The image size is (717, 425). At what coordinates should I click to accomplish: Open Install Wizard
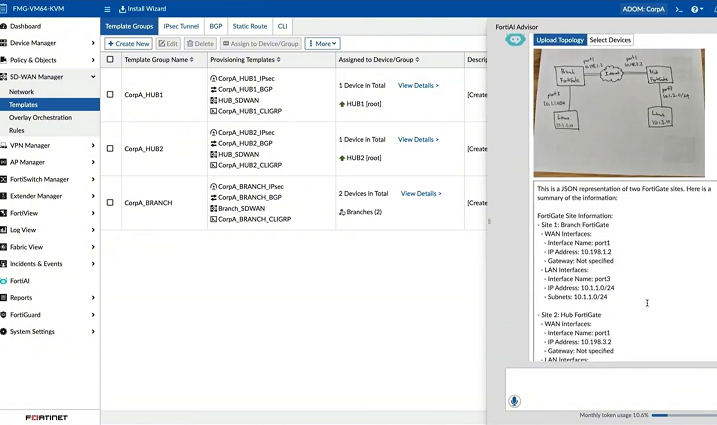143,9
